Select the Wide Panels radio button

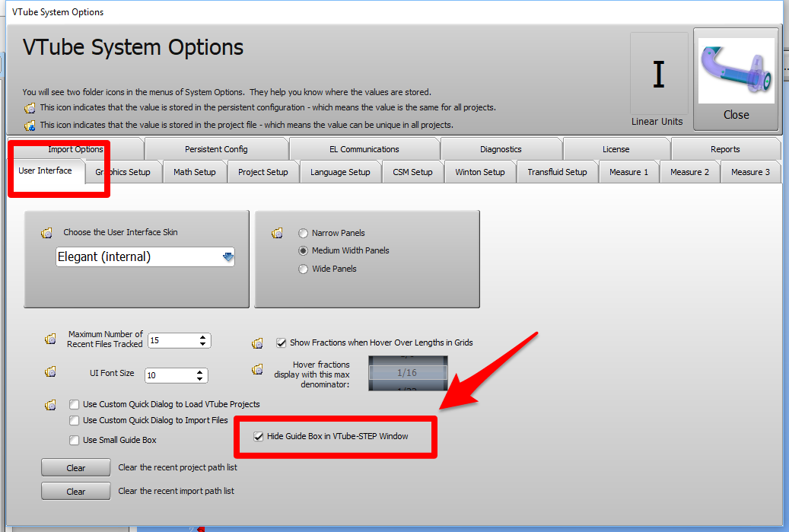tap(304, 269)
